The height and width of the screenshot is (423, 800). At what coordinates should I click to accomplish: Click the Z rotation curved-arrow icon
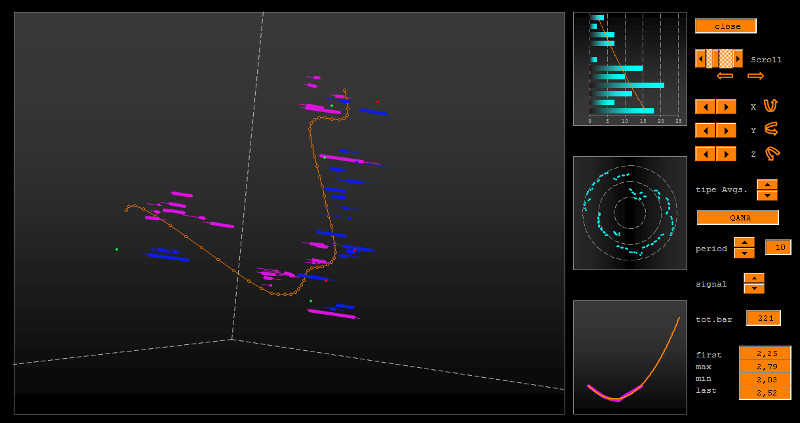[x=771, y=154]
